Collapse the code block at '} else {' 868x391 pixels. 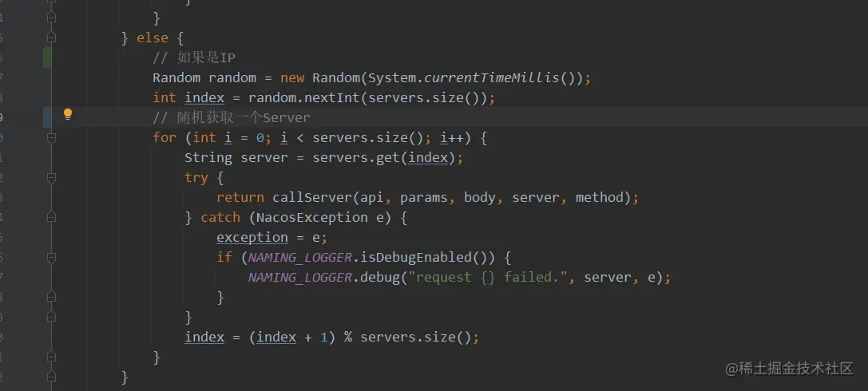[x=51, y=38]
